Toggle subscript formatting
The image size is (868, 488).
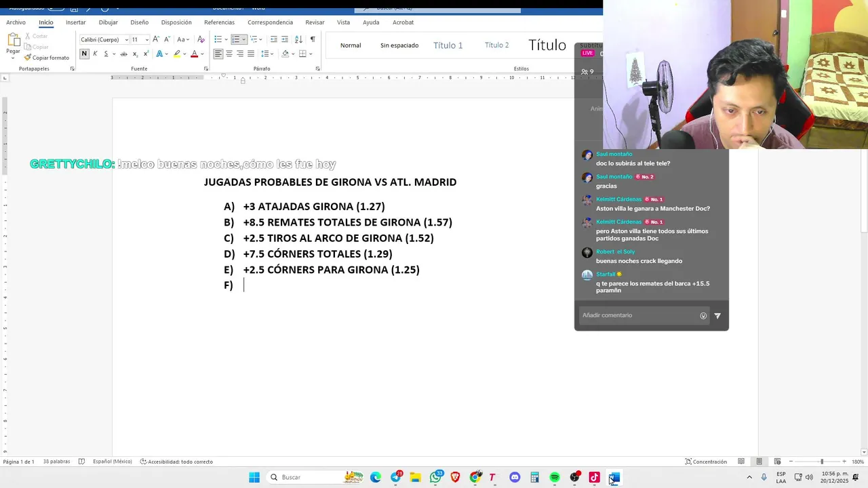(135, 54)
